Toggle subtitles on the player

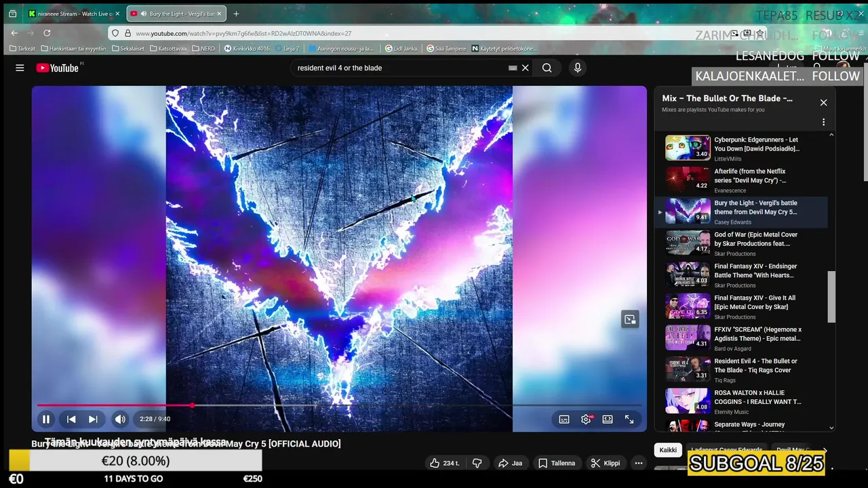click(x=564, y=420)
